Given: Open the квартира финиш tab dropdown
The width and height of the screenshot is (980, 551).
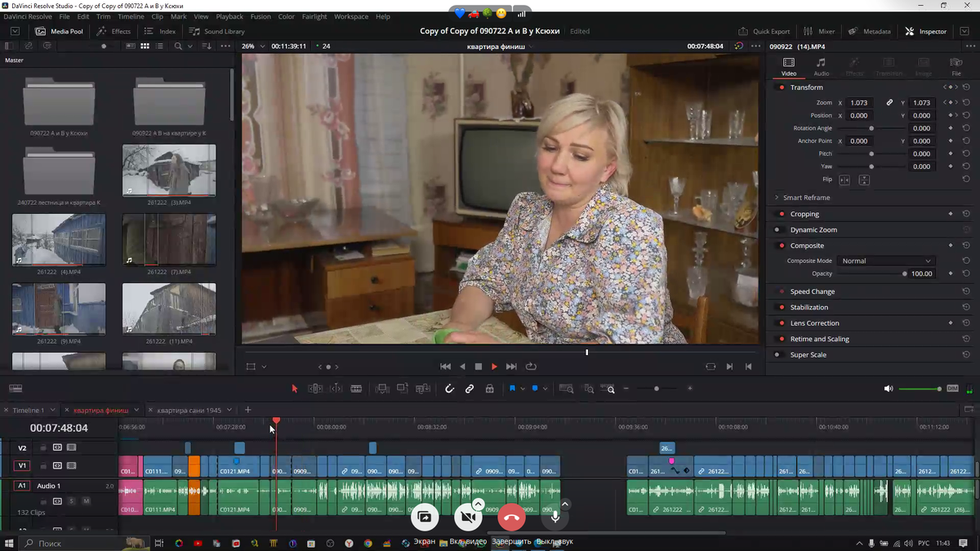Looking at the screenshot, I should click(136, 410).
